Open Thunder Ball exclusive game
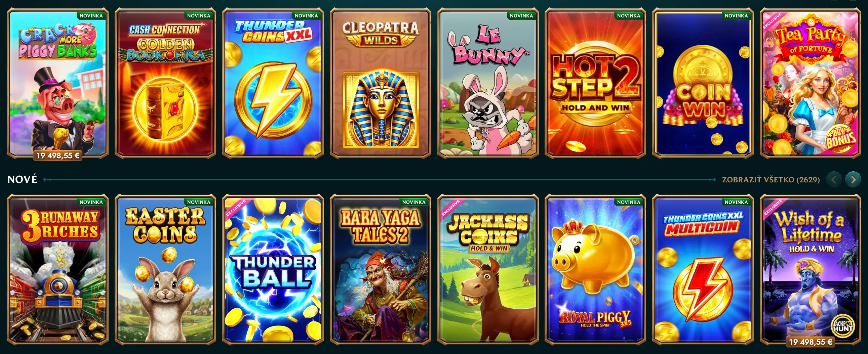The image size is (868, 354). point(273,270)
